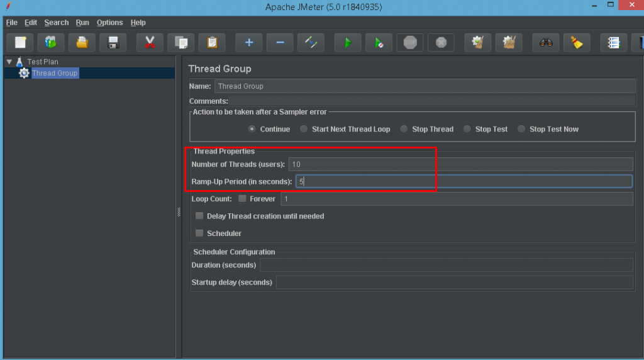
Task: Click the Open file folder icon
Action: (x=82, y=42)
